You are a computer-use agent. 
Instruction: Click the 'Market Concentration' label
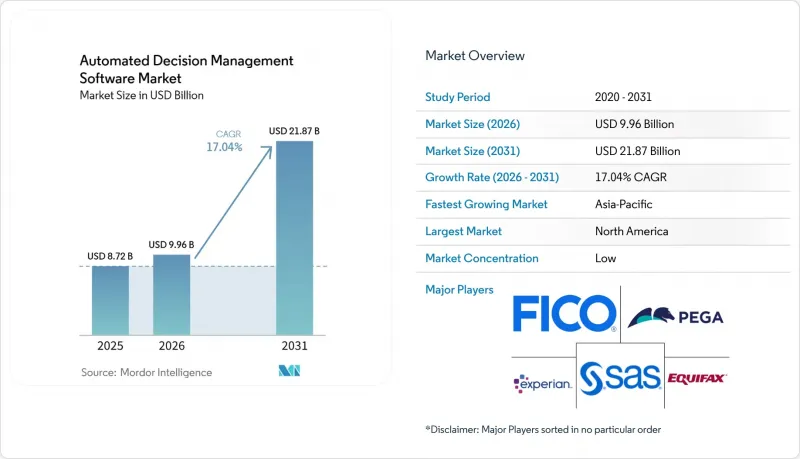(x=482, y=258)
